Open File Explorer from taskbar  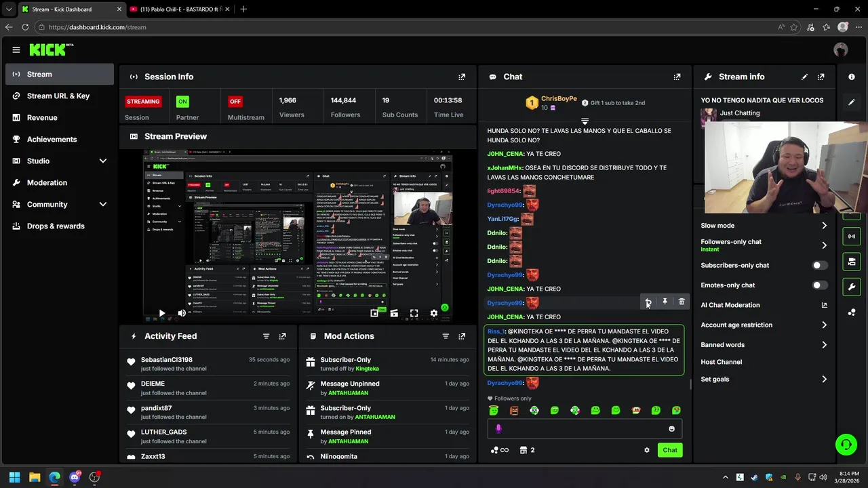pos(35,477)
